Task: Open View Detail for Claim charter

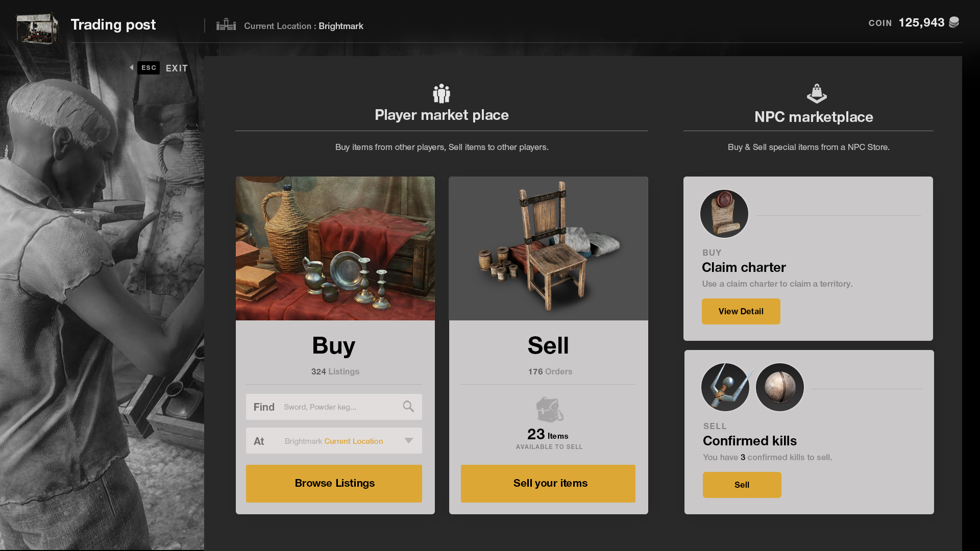Action: [x=741, y=311]
